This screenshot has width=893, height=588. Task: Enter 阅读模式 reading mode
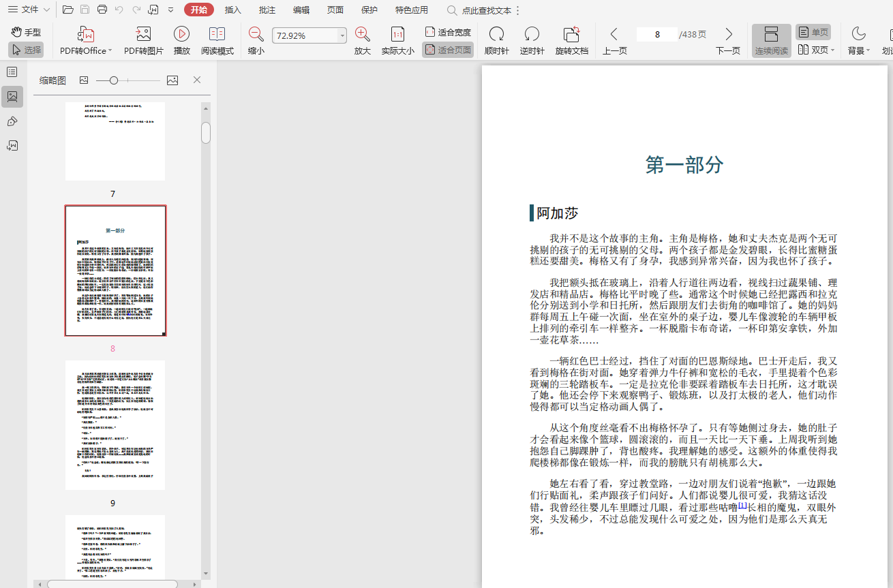(217, 35)
